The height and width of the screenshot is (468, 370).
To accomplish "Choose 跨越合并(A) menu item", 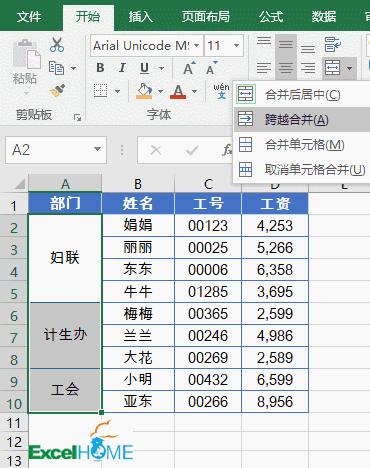I will click(302, 119).
